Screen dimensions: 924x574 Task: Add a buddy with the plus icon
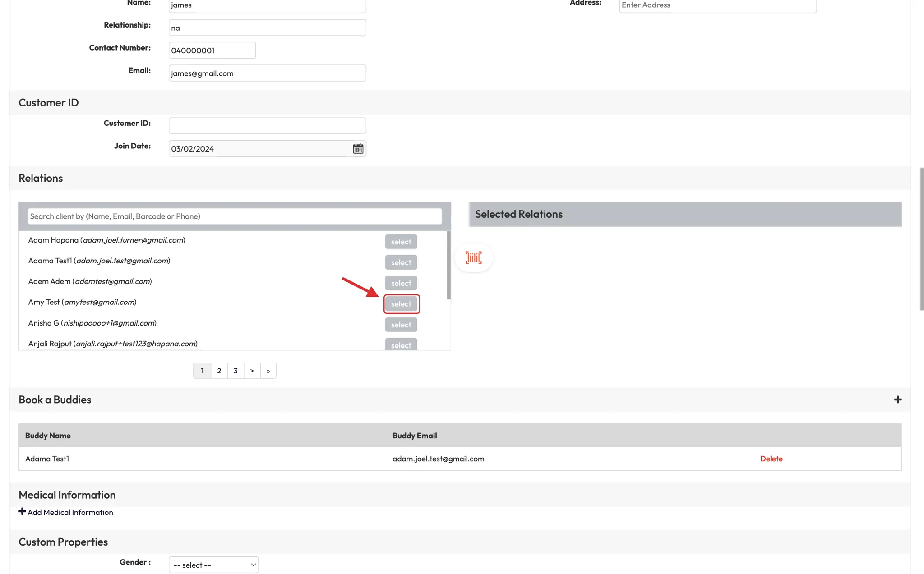coord(897,400)
